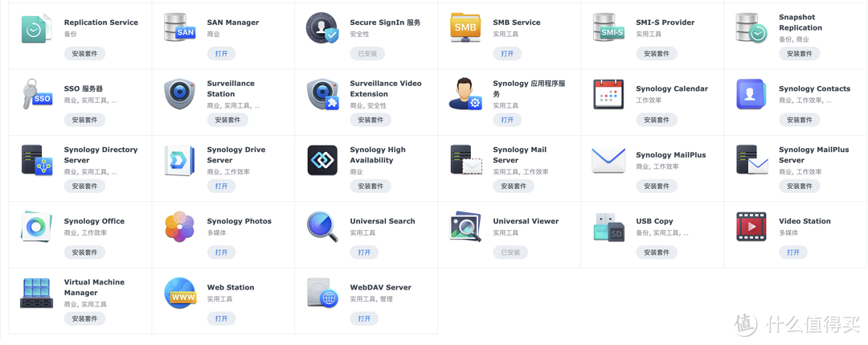Click the Universal Viewer title text
The width and height of the screenshot is (868, 345).
pyautogui.click(x=526, y=221)
